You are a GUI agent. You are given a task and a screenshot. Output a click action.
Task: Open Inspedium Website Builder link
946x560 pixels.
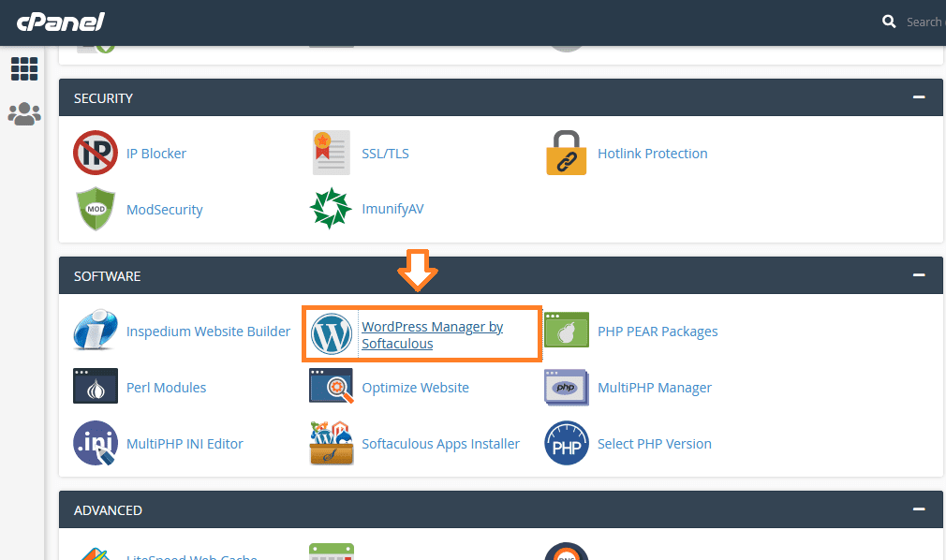coord(208,332)
